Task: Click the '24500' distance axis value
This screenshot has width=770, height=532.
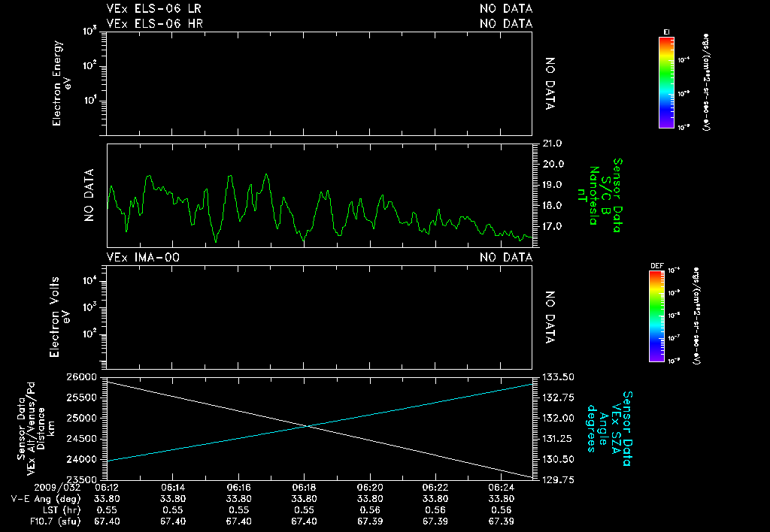Action: pyautogui.click(x=81, y=439)
